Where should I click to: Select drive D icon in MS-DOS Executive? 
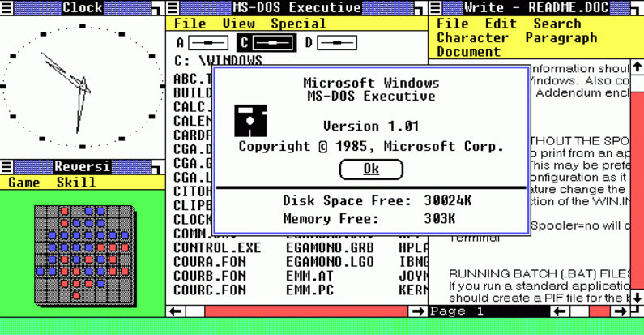pos(331,43)
